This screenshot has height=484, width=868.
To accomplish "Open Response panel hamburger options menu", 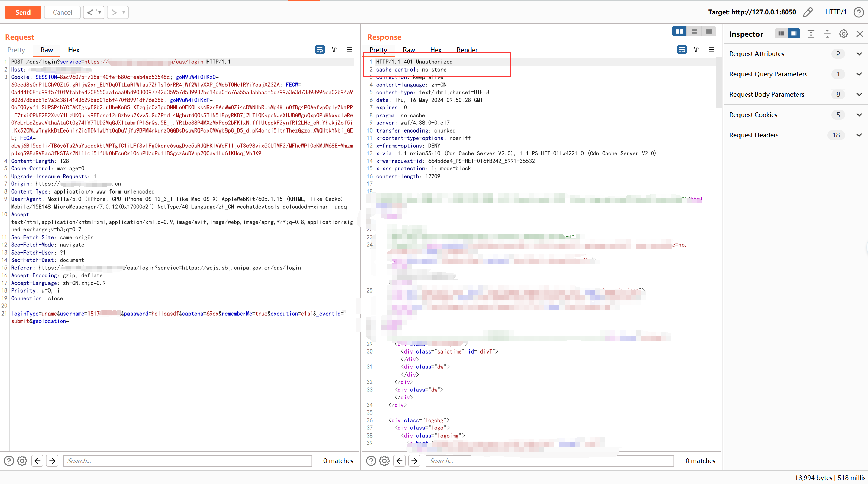I will [712, 49].
